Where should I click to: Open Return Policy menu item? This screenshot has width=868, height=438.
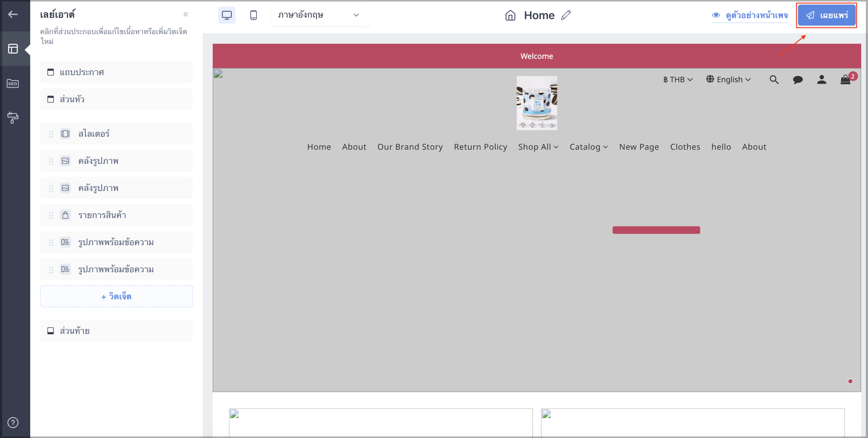[x=480, y=147]
